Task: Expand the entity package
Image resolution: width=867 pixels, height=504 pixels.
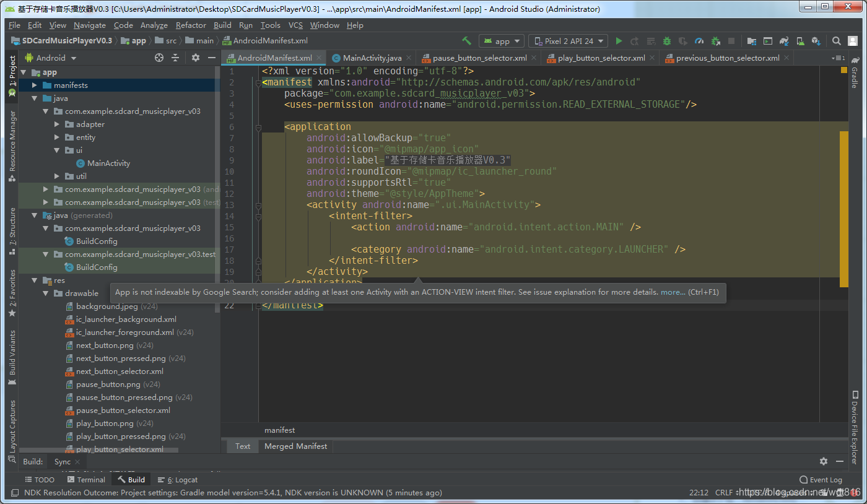Action: pos(57,137)
